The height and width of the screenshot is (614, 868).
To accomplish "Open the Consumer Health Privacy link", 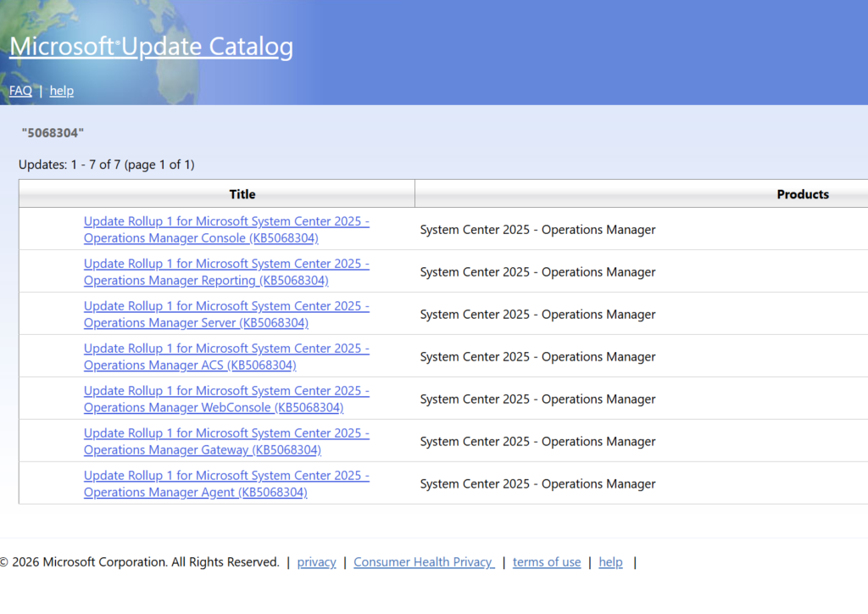I will (x=424, y=562).
